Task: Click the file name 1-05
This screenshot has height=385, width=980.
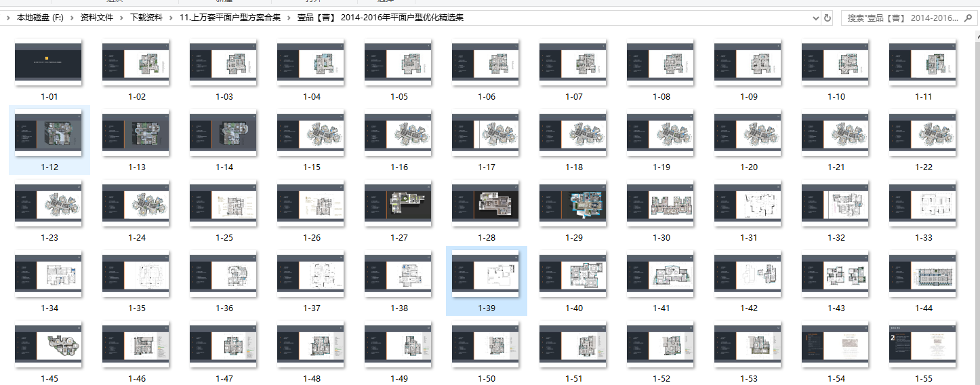Action: click(399, 97)
